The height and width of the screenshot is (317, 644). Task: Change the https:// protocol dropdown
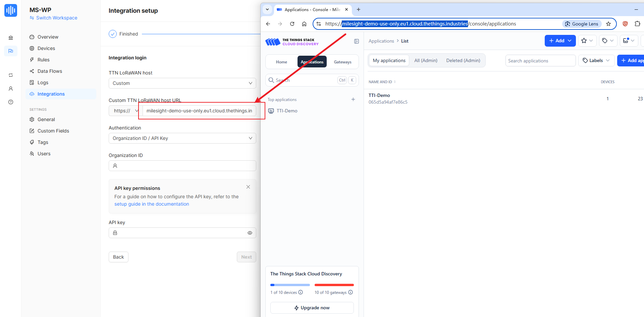coord(125,111)
